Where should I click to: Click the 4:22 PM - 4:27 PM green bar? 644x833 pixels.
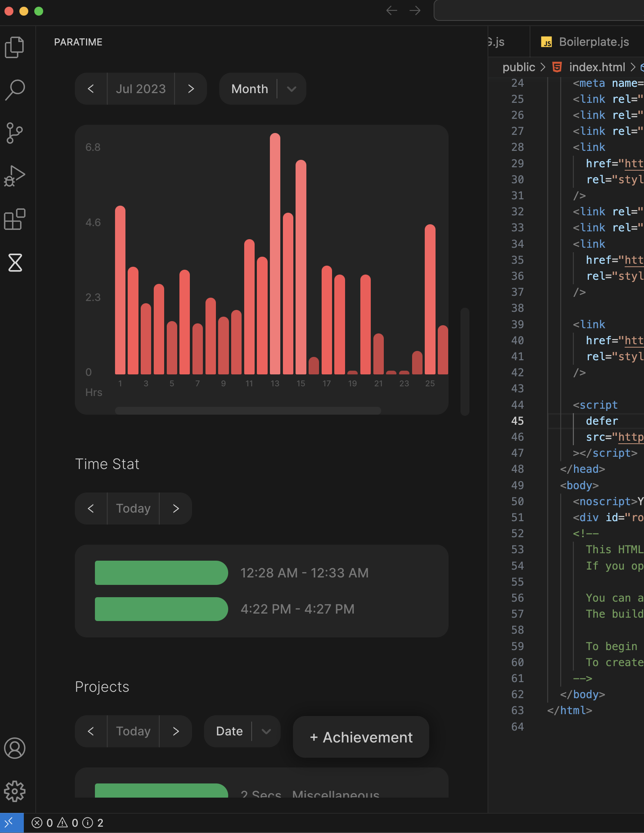pyautogui.click(x=161, y=609)
